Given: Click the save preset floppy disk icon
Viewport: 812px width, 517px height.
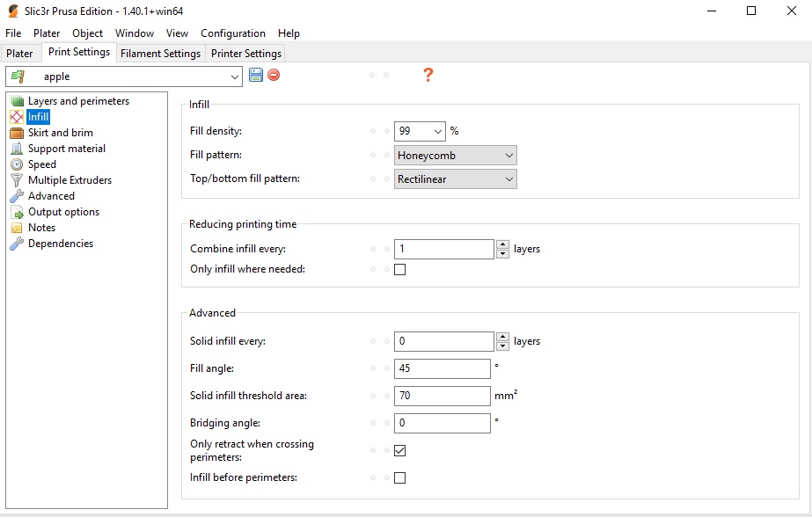Looking at the screenshot, I should pyautogui.click(x=256, y=76).
